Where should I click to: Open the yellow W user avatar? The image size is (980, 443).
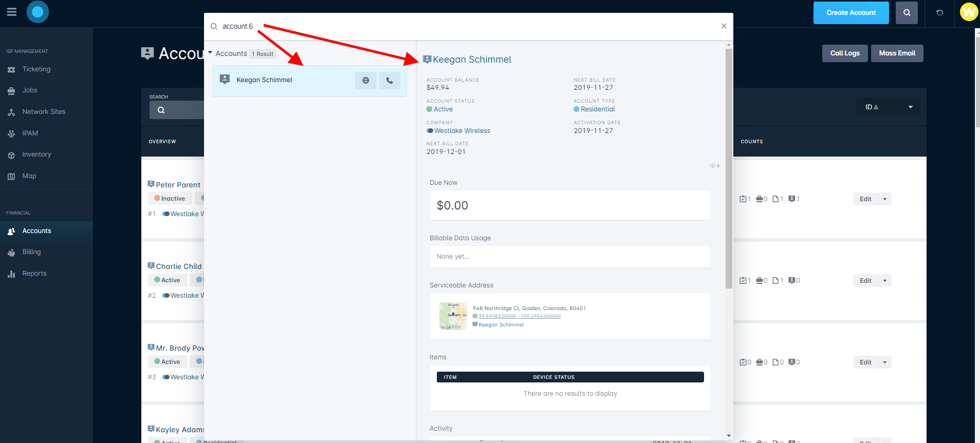[969, 12]
